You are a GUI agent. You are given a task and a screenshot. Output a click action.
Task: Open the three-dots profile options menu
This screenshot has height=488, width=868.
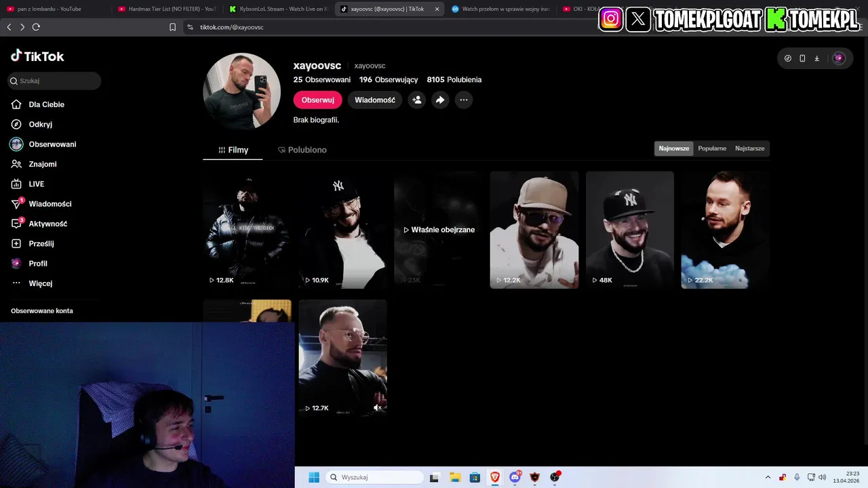463,100
